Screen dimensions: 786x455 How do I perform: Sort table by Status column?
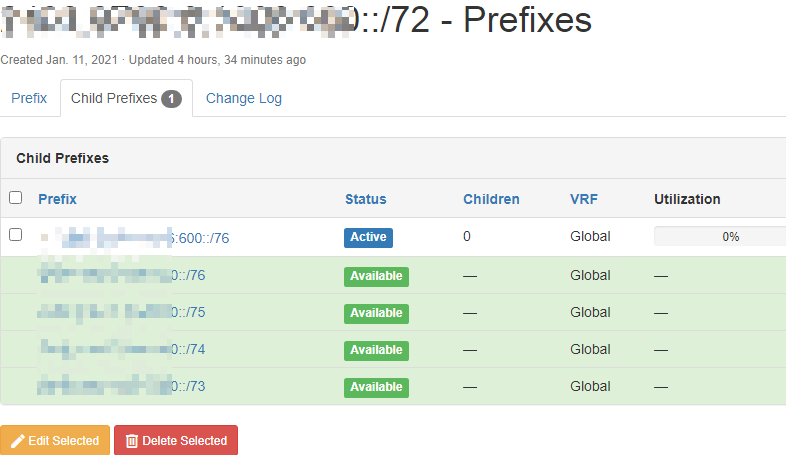click(x=365, y=199)
